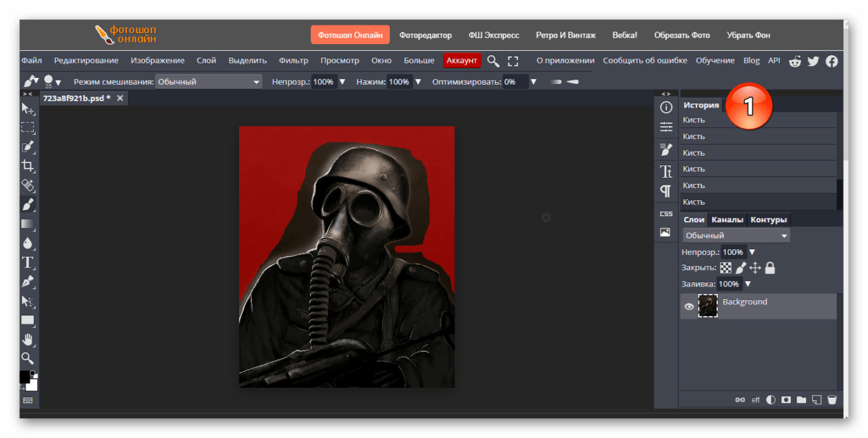Viewport: 868px width, 438px height.
Task: Open the Убрать Фон link
Action: (x=748, y=35)
